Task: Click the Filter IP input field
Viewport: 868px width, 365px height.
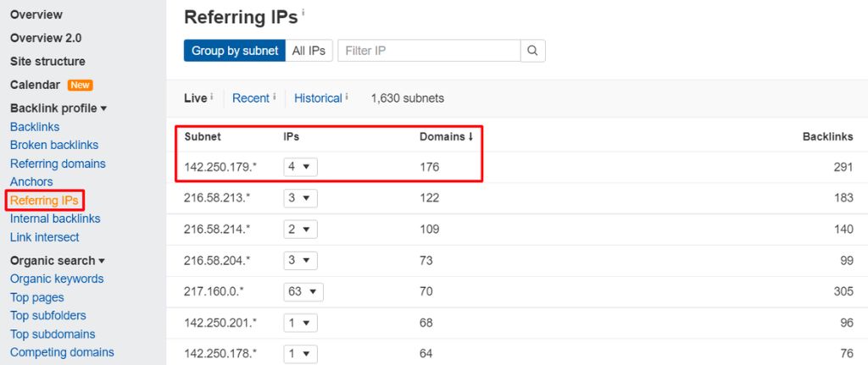Action: pyautogui.click(x=428, y=51)
